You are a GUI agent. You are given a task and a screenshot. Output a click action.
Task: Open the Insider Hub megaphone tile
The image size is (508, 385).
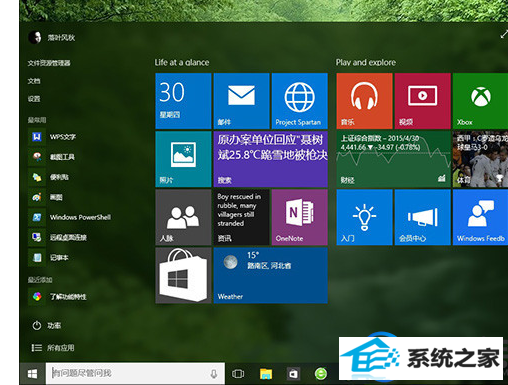point(423,217)
